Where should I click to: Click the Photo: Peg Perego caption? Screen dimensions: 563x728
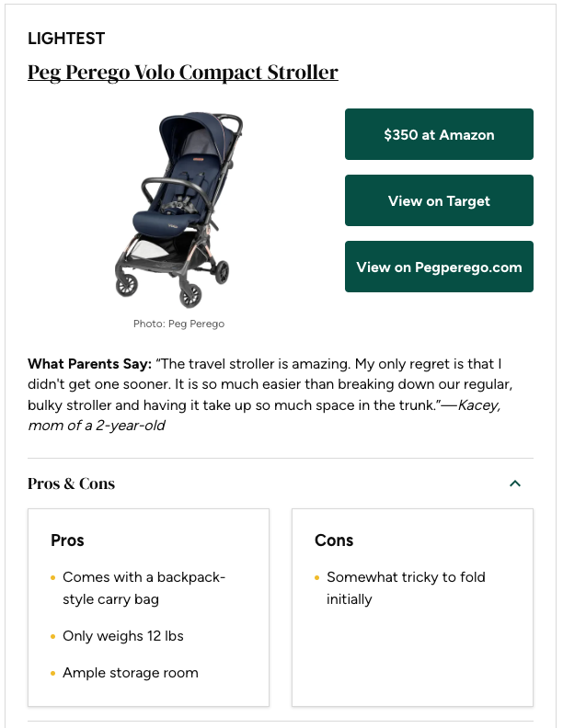[x=178, y=324]
